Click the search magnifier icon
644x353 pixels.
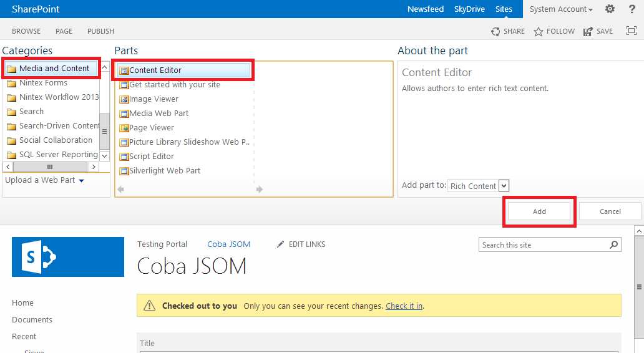[613, 244]
